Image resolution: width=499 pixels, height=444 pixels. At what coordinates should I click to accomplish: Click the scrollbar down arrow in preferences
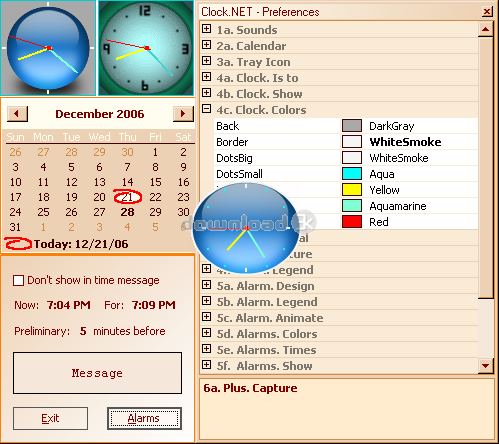[x=485, y=366]
